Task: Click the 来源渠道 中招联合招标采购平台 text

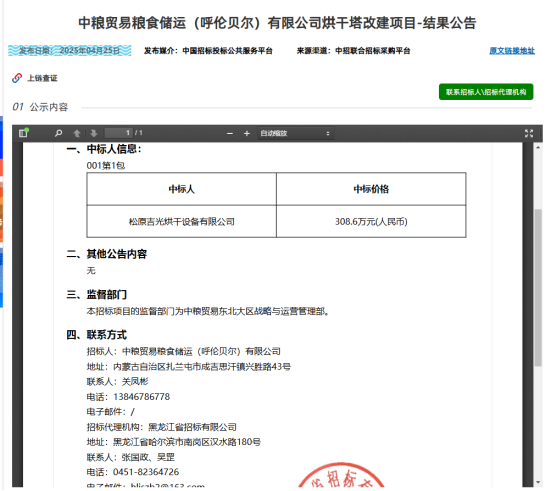Action: (354, 51)
